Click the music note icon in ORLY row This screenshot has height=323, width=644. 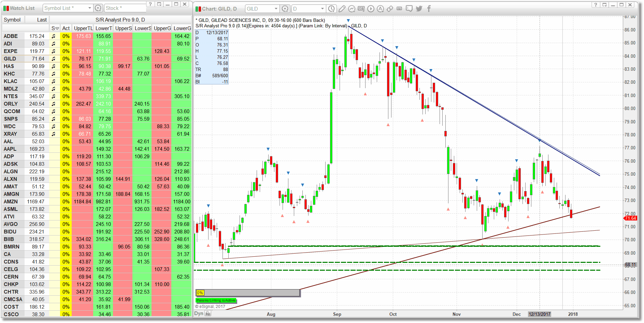click(x=54, y=104)
